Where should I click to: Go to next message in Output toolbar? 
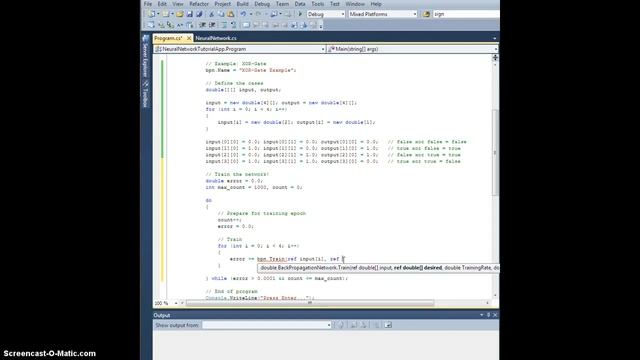click(363, 325)
